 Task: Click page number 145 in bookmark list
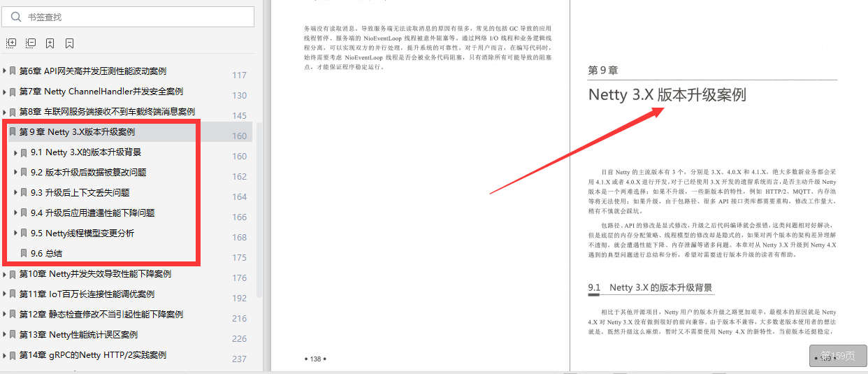239,116
